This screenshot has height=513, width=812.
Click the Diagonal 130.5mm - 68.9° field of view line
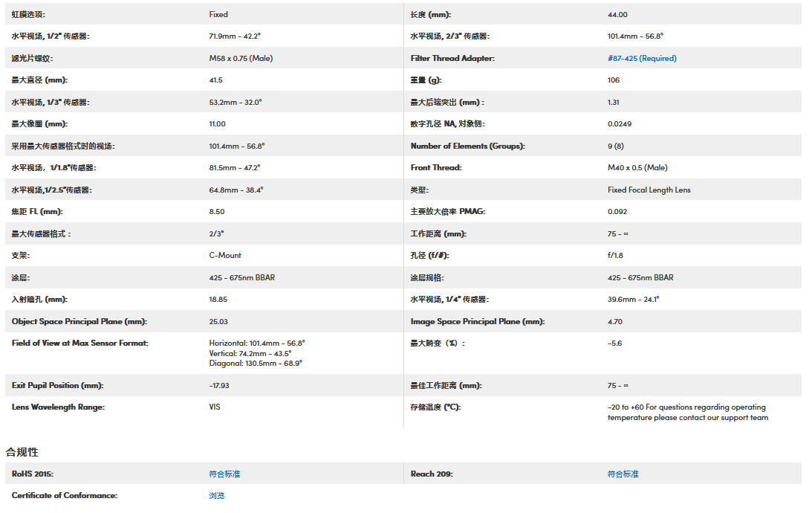(x=256, y=364)
